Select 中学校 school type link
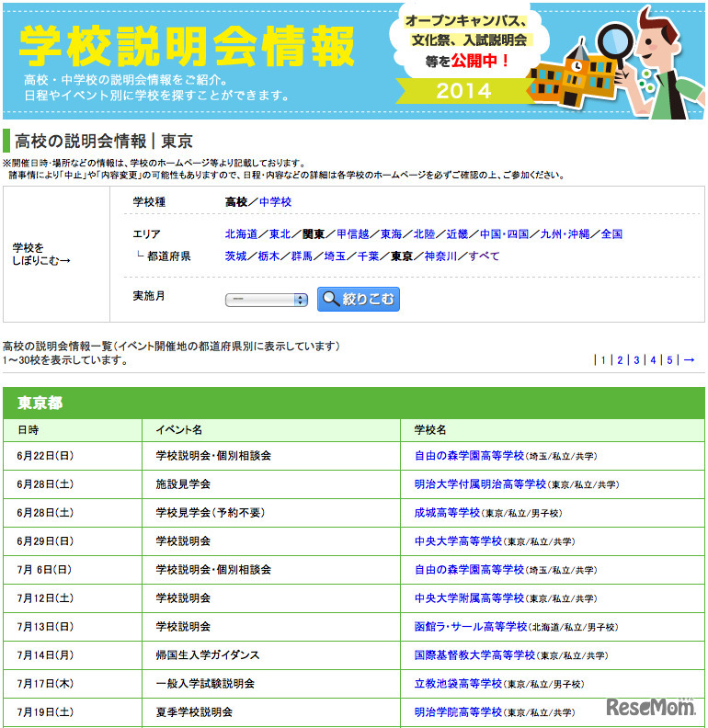The width and height of the screenshot is (708, 728). click(276, 202)
